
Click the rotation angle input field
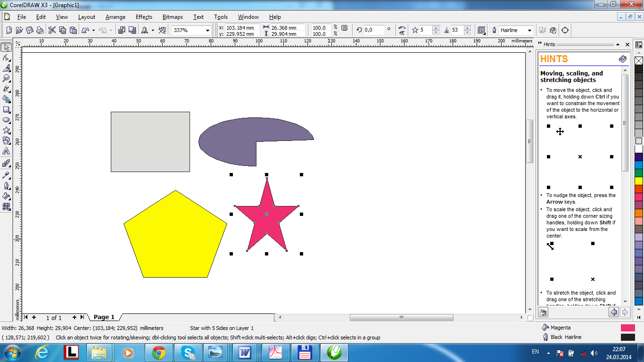[374, 30]
